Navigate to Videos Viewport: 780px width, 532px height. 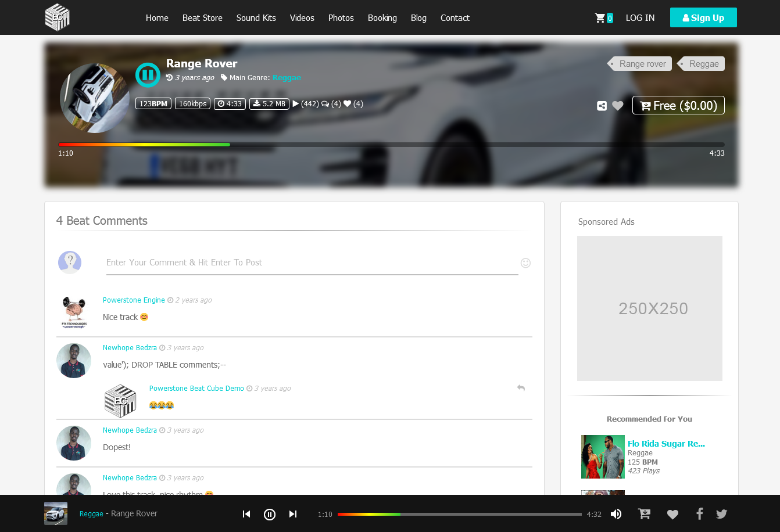coord(302,18)
